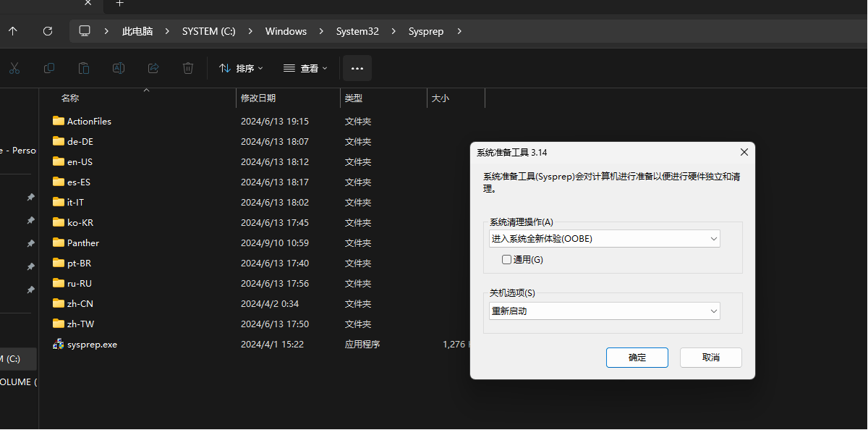Click the Copy icon in toolbar
Image resolution: width=868 pixels, height=430 pixels.
[49, 68]
